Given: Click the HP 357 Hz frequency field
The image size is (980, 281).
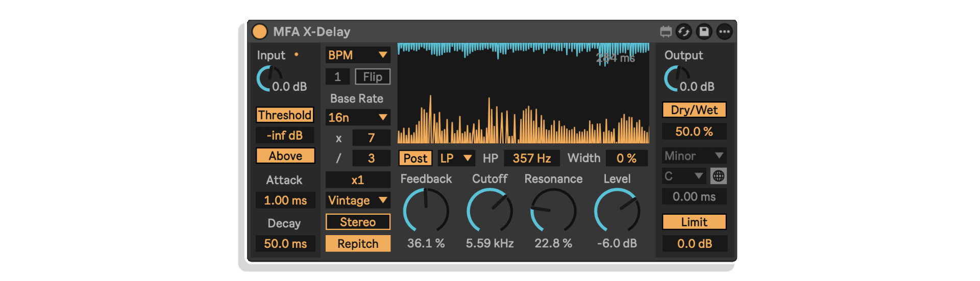Looking at the screenshot, I should pyautogui.click(x=532, y=158).
